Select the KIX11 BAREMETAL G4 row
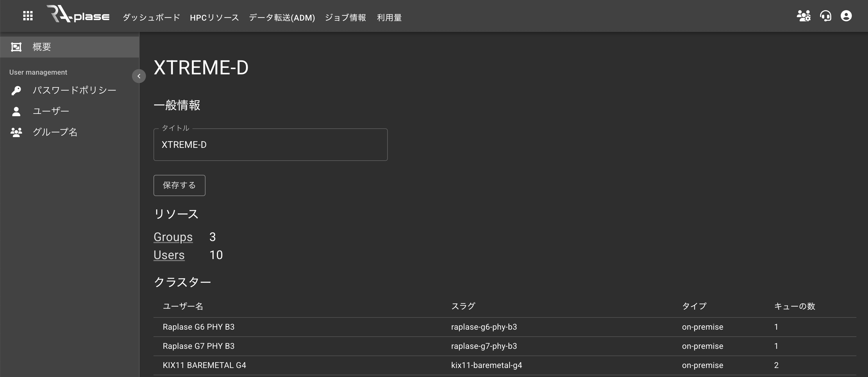 pyautogui.click(x=505, y=365)
